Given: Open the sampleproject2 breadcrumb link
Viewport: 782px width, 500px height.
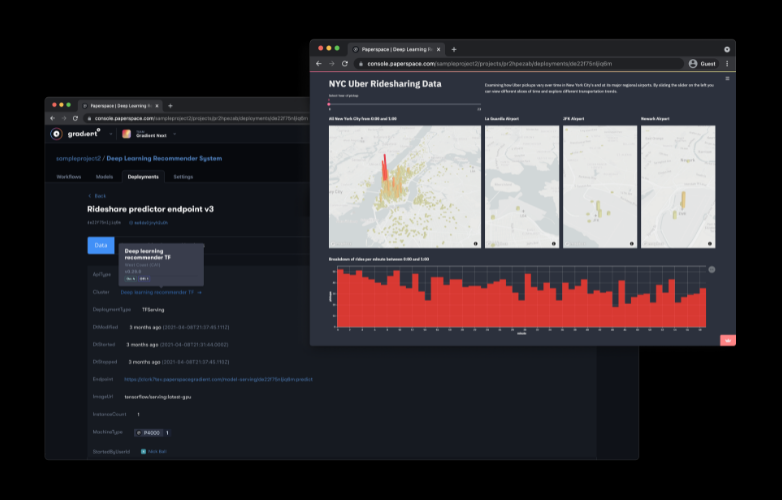Looking at the screenshot, I should 78,159.
